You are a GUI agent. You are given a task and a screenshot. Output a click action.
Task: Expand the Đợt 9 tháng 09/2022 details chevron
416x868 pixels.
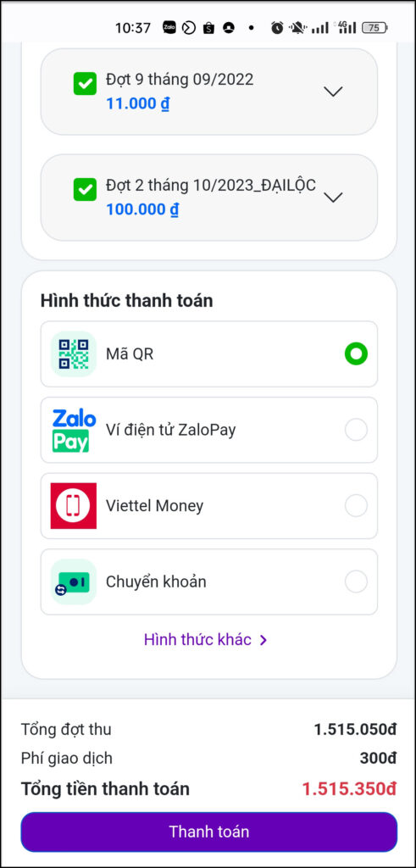(x=333, y=92)
